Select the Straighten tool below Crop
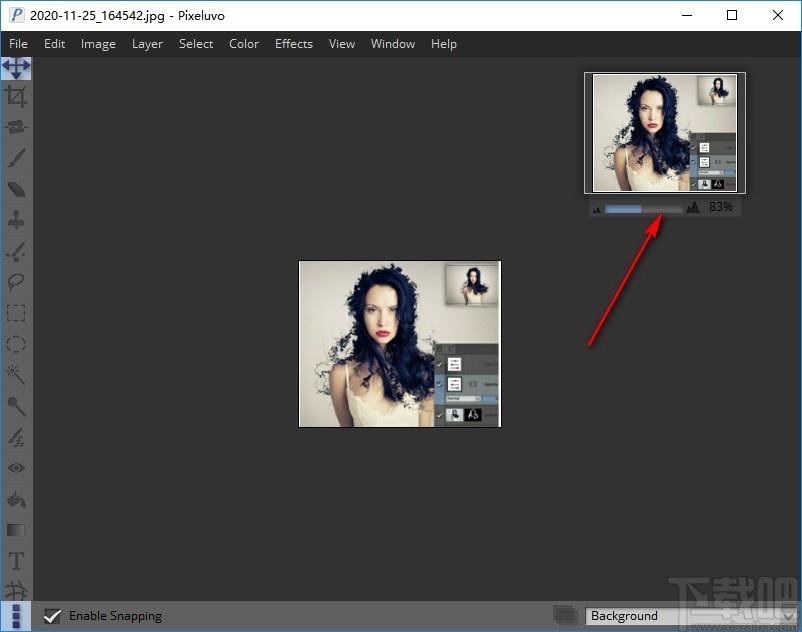This screenshot has width=802, height=632. pos(16,127)
